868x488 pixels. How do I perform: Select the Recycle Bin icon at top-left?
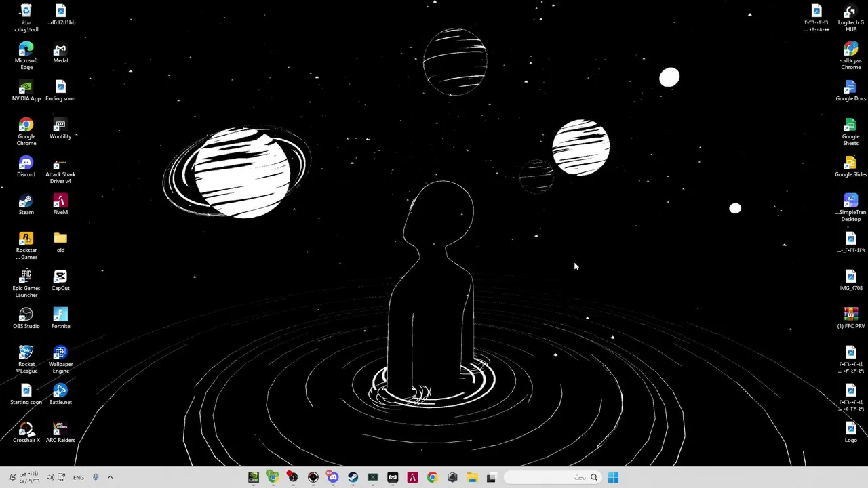pos(26,18)
